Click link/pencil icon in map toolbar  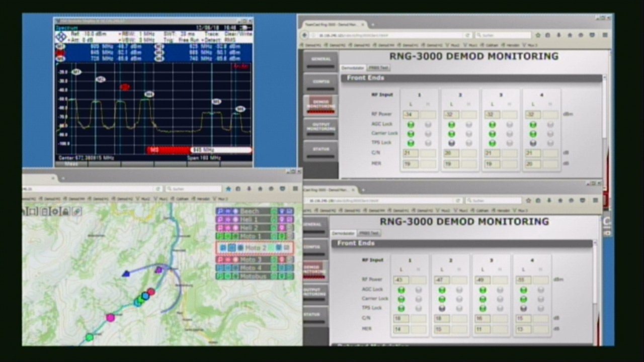click(x=76, y=212)
